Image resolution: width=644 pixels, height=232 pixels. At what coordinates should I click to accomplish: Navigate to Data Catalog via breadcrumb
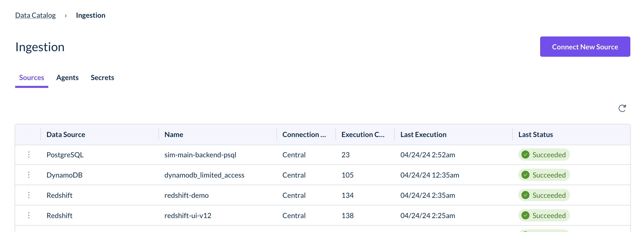[35, 15]
